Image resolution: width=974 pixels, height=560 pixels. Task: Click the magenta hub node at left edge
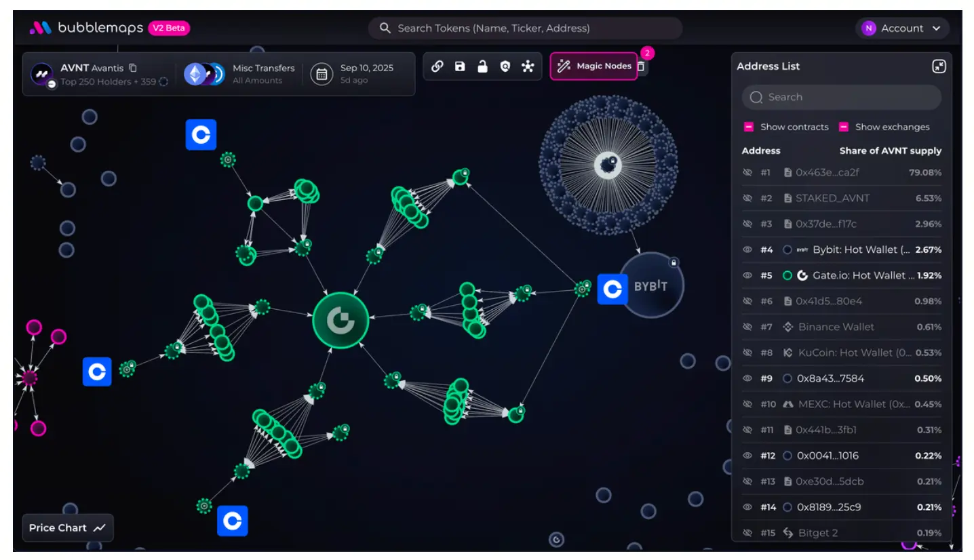click(x=29, y=378)
